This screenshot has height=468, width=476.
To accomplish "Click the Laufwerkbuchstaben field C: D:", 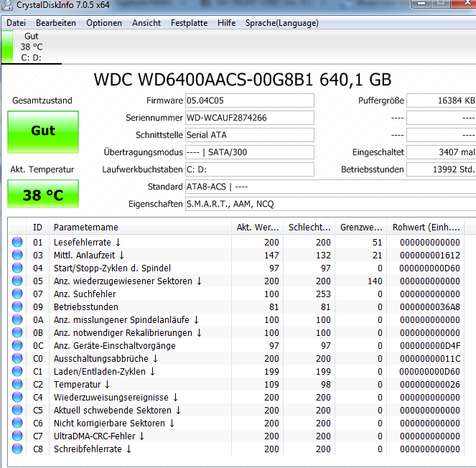I will [x=250, y=169].
